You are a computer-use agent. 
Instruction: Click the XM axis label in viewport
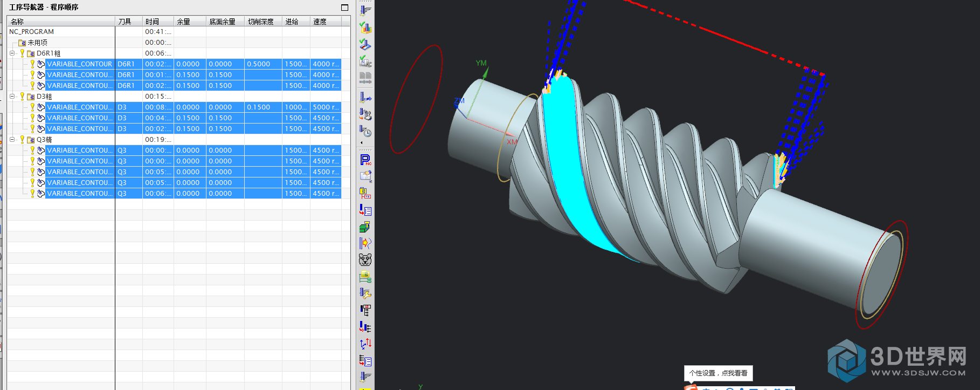[x=512, y=142]
